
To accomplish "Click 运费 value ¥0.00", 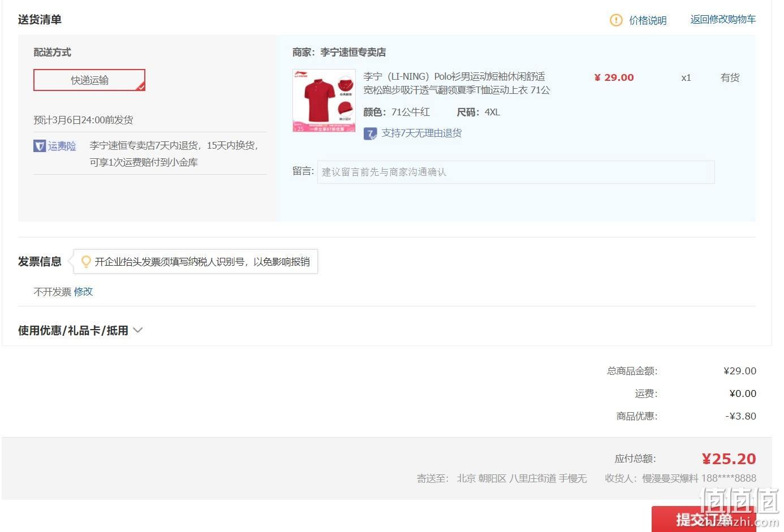I will click(x=743, y=393).
